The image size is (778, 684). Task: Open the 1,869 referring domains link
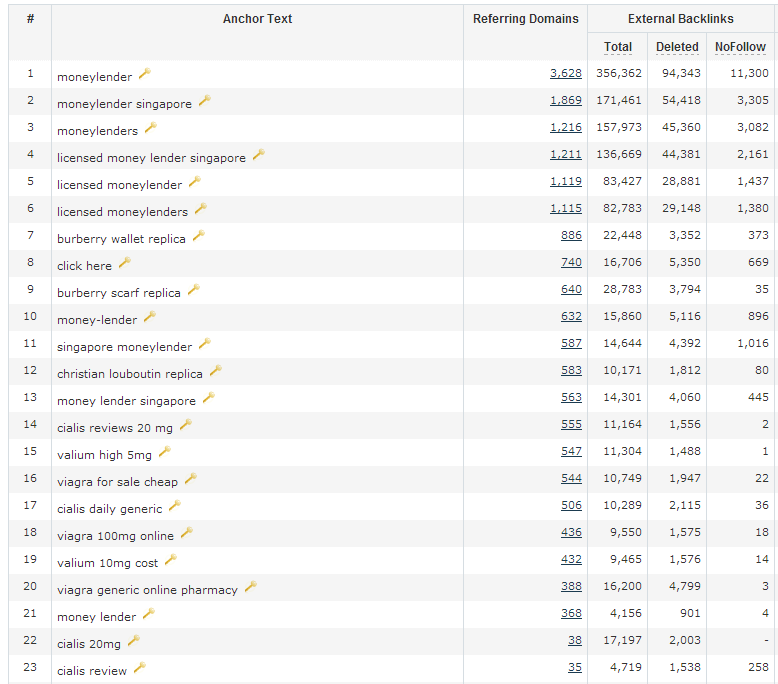(x=566, y=100)
